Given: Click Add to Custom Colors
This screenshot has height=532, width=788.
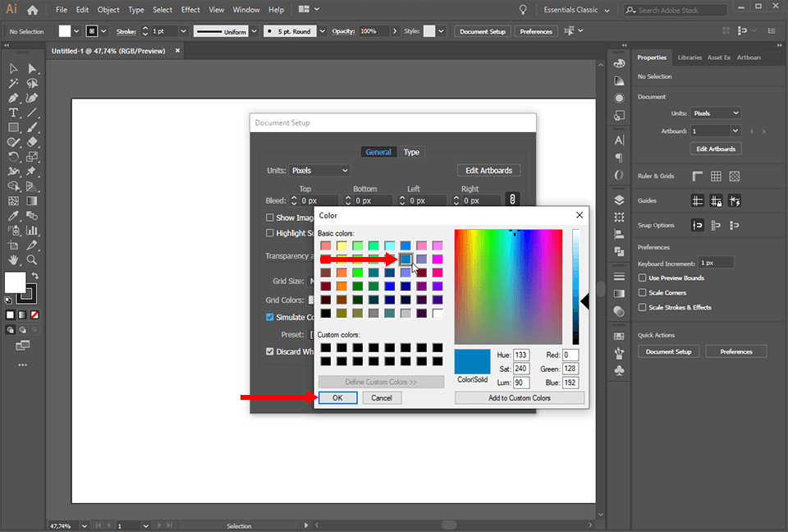Looking at the screenshot, I should (520, 397).
